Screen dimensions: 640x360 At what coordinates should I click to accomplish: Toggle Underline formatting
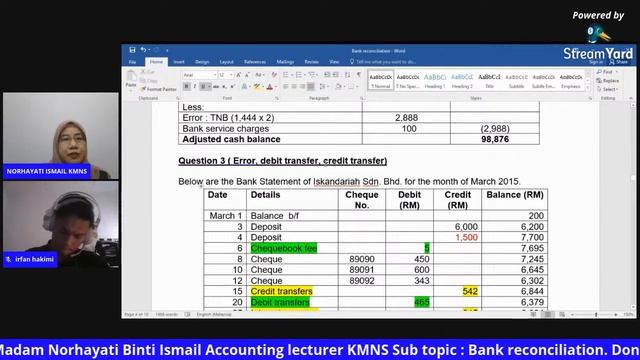[x=203, y=87]
